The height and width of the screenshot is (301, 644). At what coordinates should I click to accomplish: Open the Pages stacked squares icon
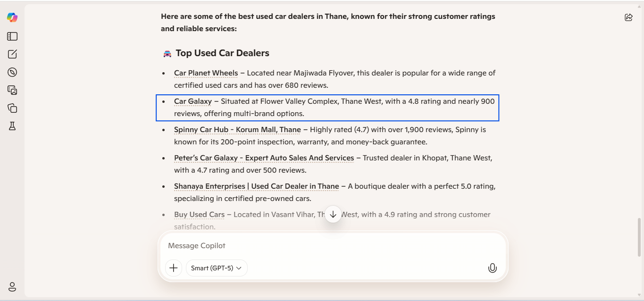click(12, 108)
